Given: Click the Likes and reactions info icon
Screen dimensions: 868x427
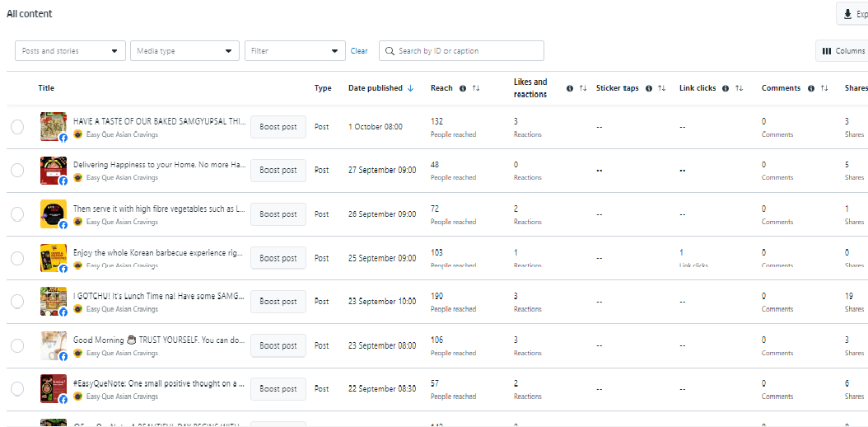Looking at the screenshot, I should (570, 88).
